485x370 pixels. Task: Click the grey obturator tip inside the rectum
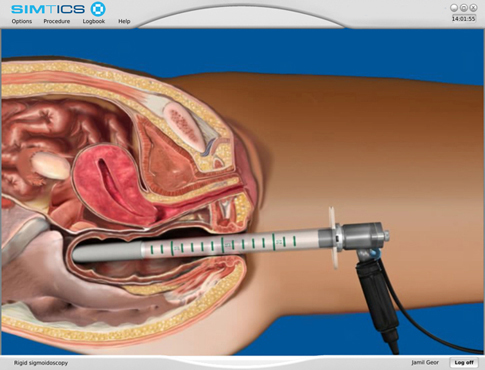(x=107, y=252)
